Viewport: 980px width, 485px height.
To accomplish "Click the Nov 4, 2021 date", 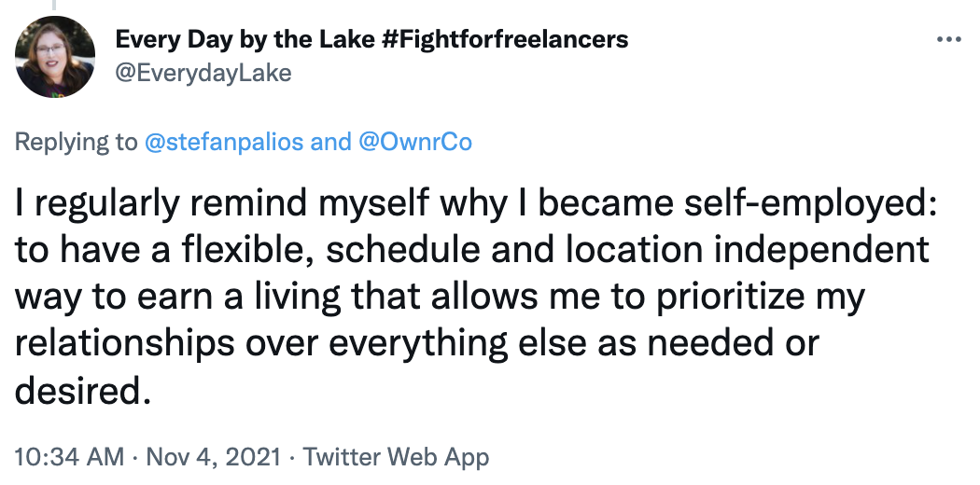I will 213,458.
